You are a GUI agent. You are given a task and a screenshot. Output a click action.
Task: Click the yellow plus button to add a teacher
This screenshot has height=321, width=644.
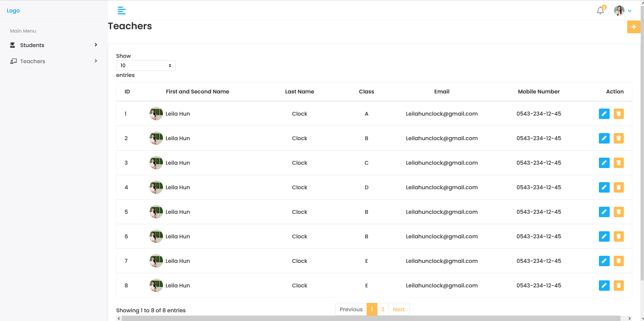pyautogui.click(x=634, y=27)
